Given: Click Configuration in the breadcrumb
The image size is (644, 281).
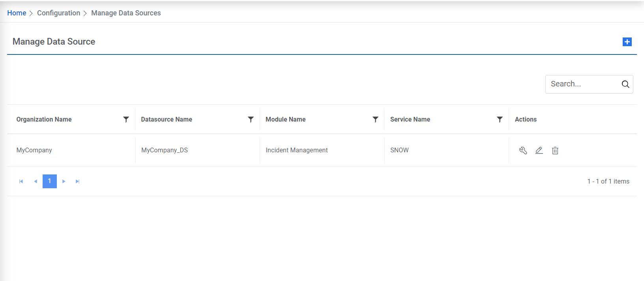Looking at the screenshot, I should tap(58, 13).
